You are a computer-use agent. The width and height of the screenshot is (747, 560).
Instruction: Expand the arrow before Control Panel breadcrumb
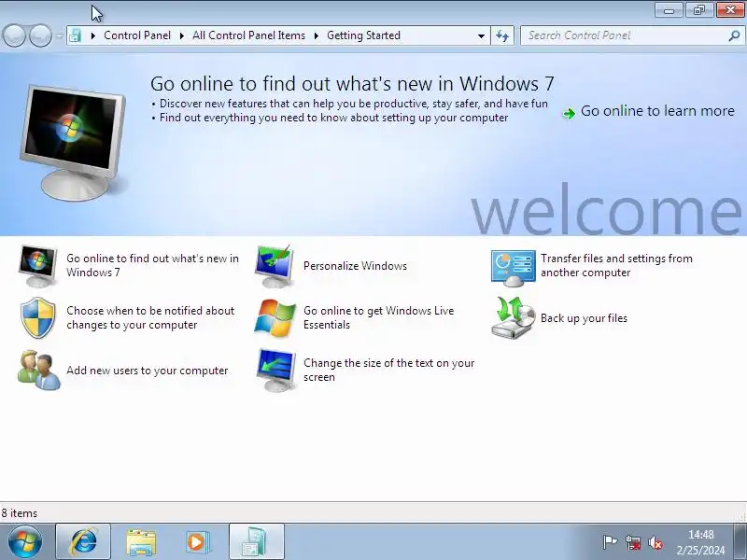[x=92, y=35]
